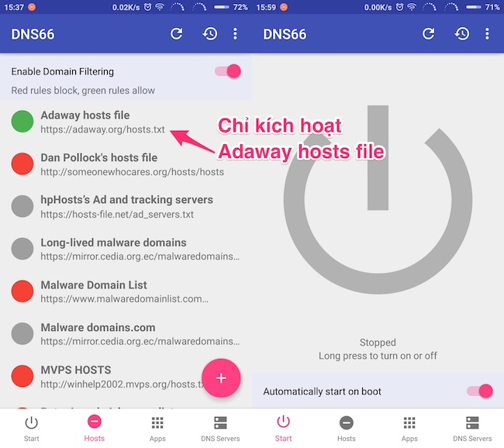Toggle Automatically start on boot switch
Viewport: 504px width, 448px height.
click(x=479, y=391)
